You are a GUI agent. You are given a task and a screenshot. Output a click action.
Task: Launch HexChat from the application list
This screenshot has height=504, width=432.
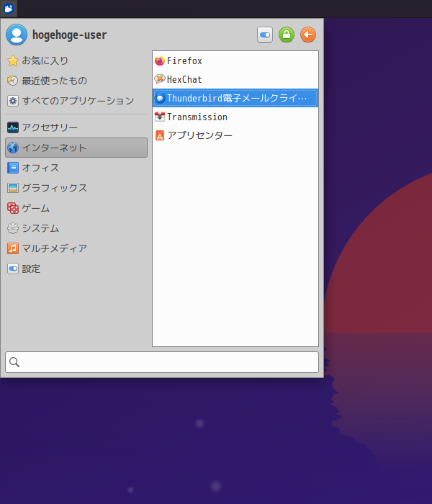[235, 79]
